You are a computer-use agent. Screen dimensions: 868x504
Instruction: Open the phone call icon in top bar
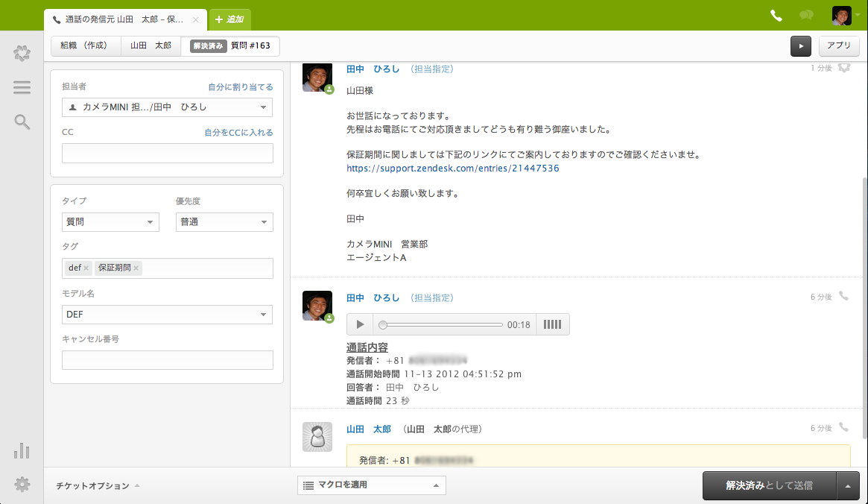[x=776, y=16]
